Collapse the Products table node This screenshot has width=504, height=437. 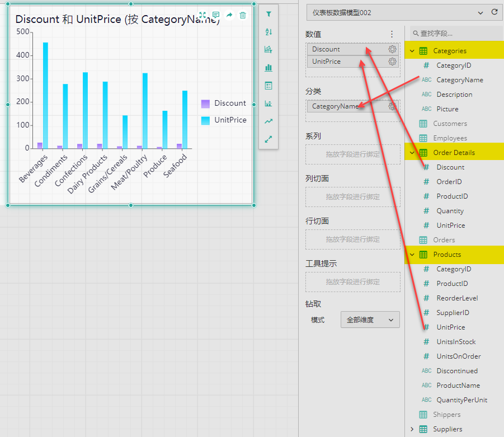pyautogui.click(x=412, y=255)
